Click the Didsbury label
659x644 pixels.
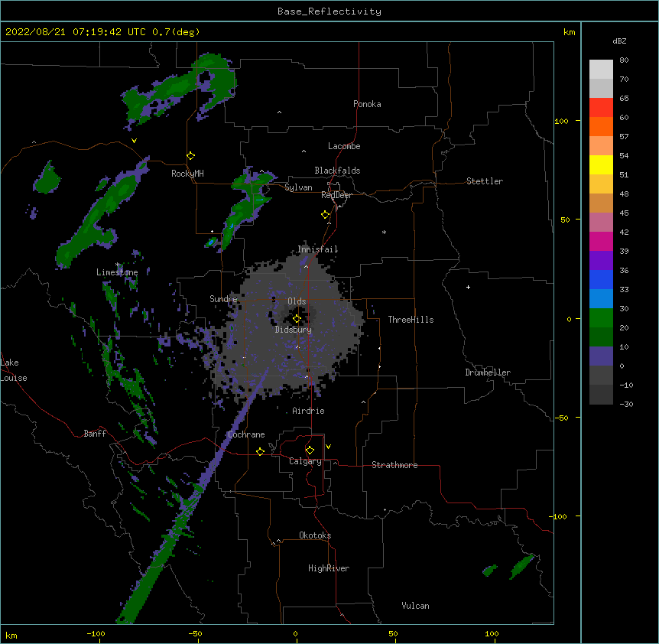point(294,330)
